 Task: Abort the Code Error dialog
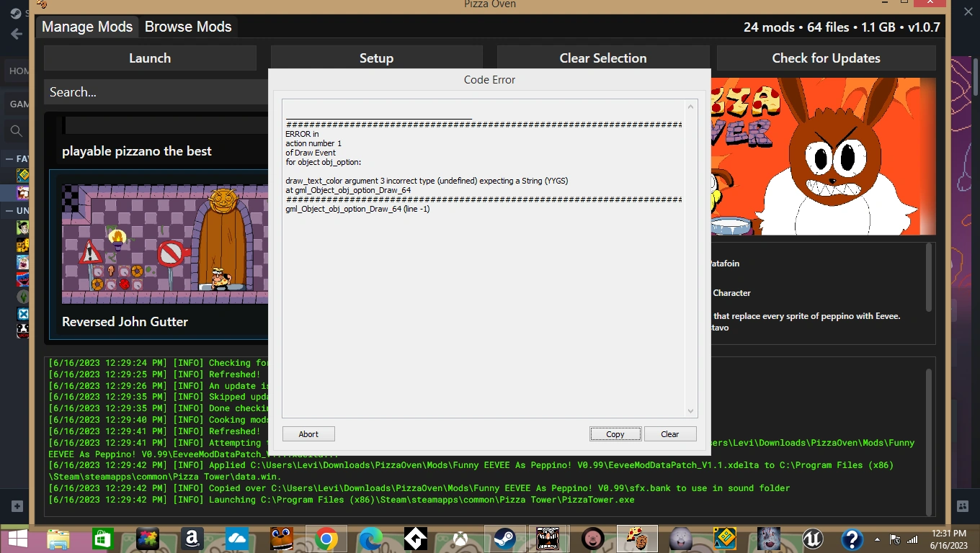[x=308, y=433]
